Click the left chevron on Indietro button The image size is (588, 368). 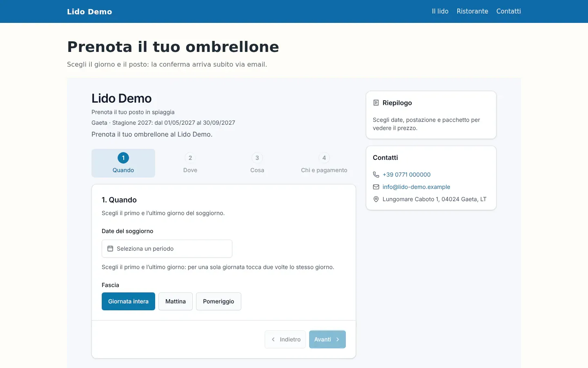(273, 339)
